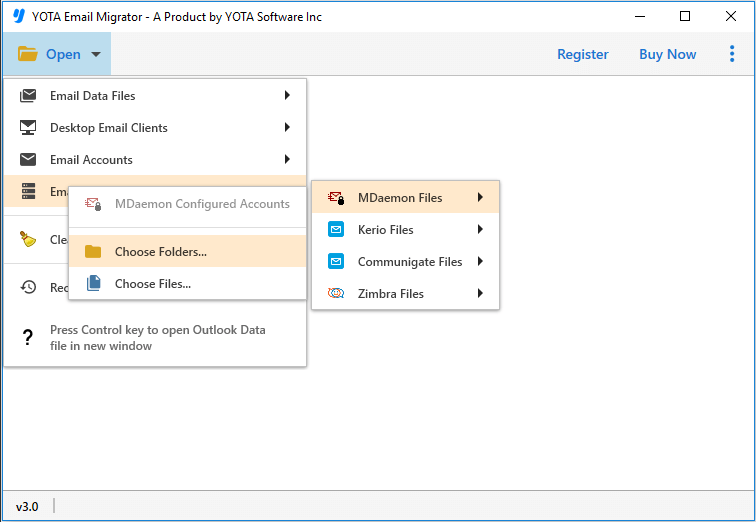This screenshot has width=756, height=522.
Task: Click the Kerio Files blue mail icon
Action: [x=336, y=229]
